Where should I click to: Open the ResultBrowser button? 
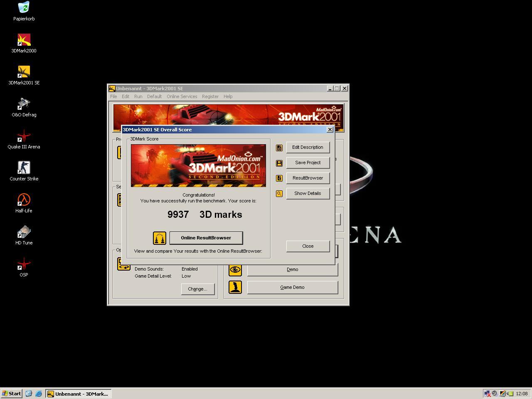(308, 178)
